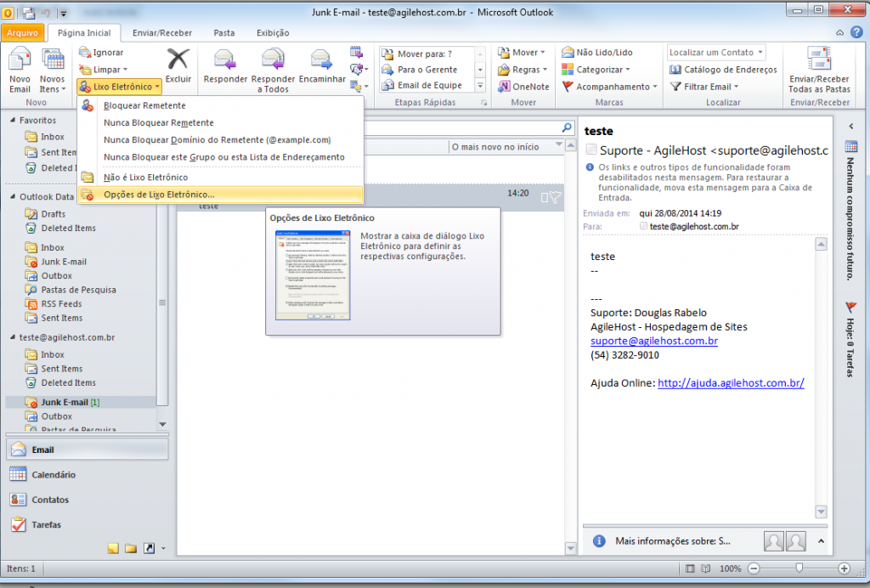Click the Mover para: ? quick step
Screen dimensions: 870x588
pos(427,54)
